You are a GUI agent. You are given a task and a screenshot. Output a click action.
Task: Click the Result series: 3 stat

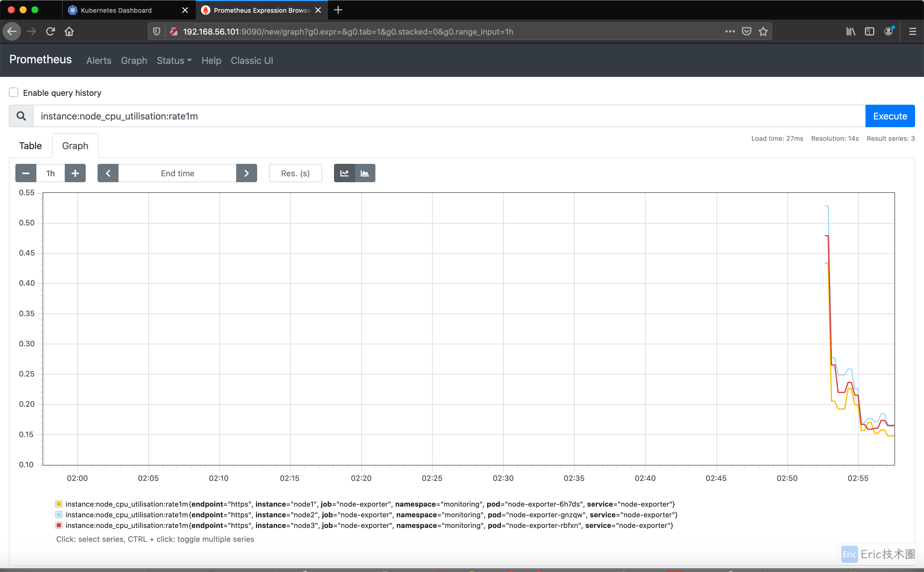(891, 138)
